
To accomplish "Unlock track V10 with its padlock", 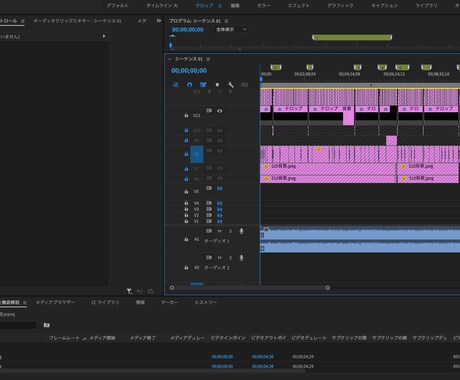I will point(186,131).
